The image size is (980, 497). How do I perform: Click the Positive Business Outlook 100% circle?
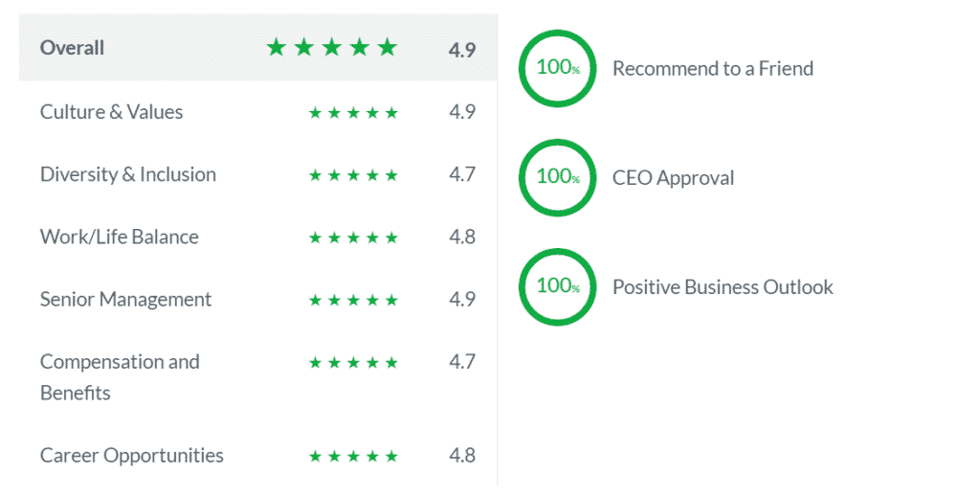click(x=557, y=286)
